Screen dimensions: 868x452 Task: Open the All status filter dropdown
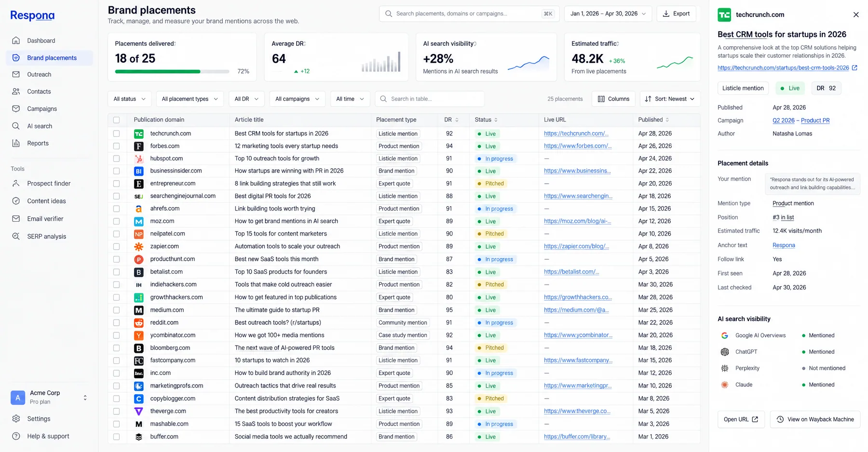(130, 99)
